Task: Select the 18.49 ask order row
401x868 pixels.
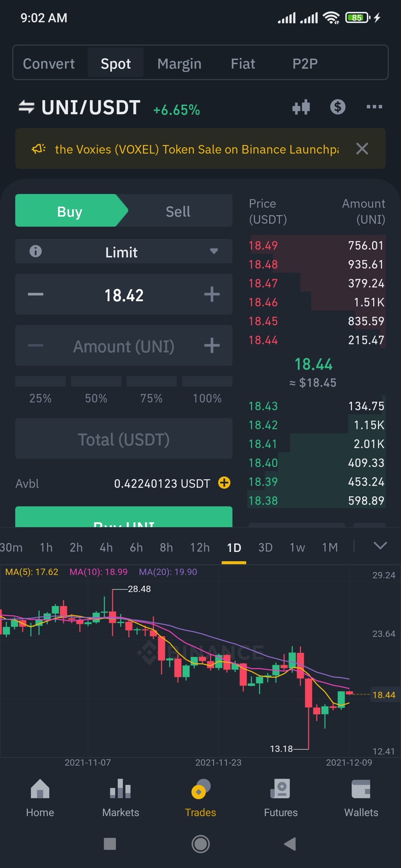Action: pos(316,245)
